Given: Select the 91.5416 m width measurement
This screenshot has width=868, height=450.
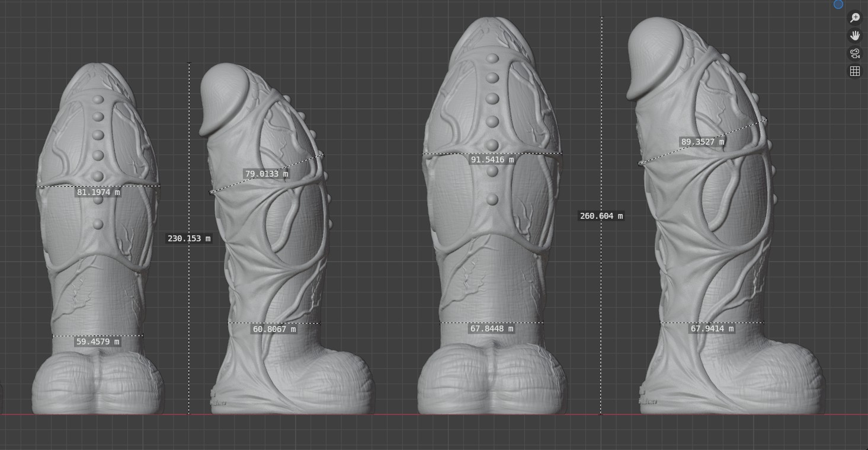Looking at the screenshot, I should (492, 159).
